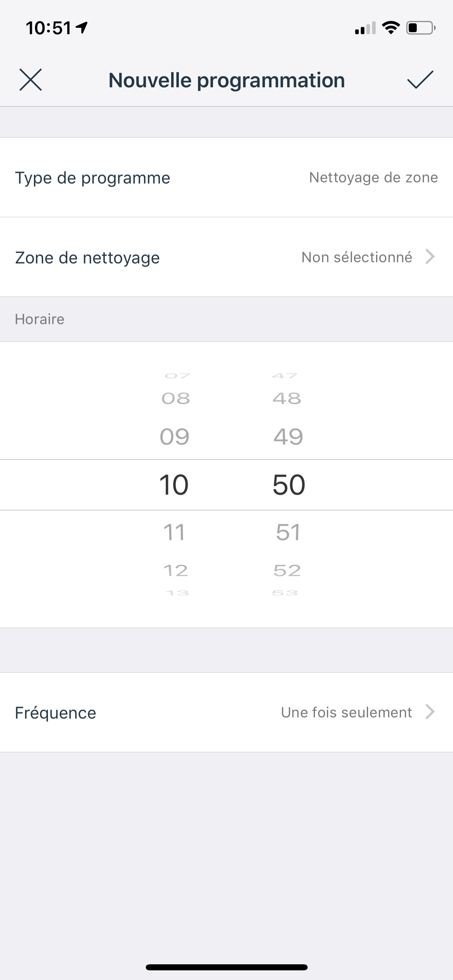Open the Non sélectionné zone selection
Screen dimensions: 453x980
357,257
